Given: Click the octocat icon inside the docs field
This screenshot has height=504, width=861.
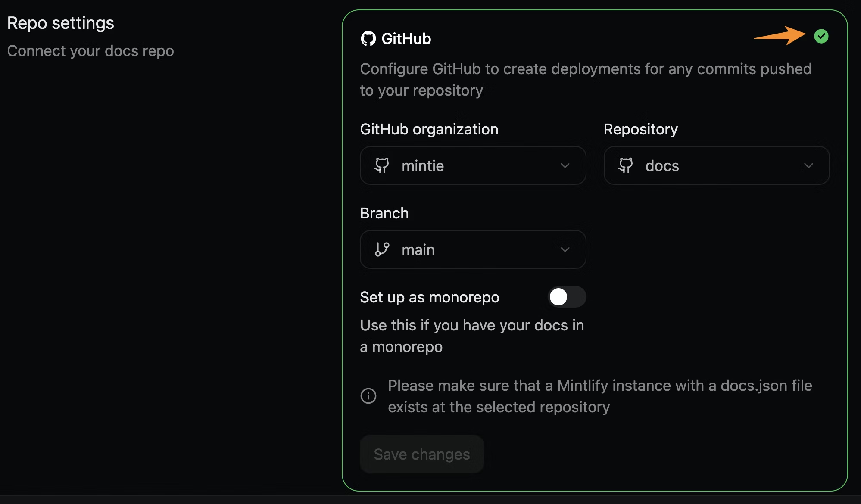Looking at the screenshot, I should (627, 165).
